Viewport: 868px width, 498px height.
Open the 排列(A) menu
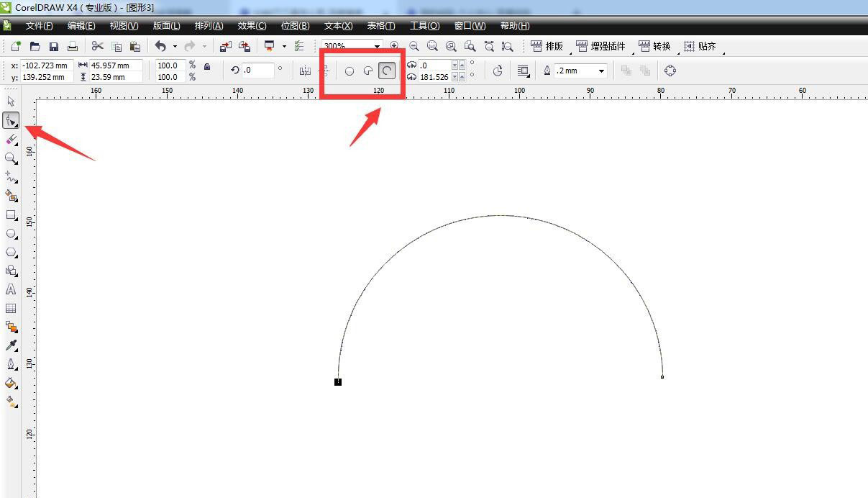[x=209, y=26]
